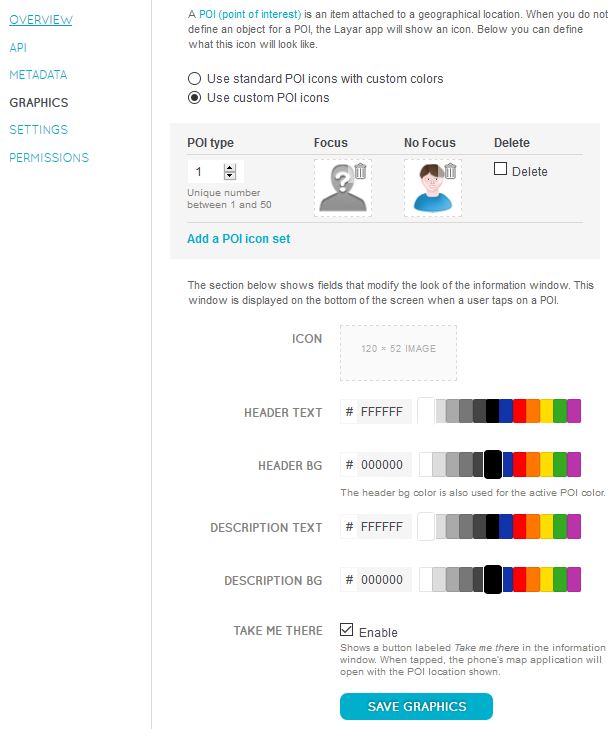Click 'Add a POI icon set' link
This screenshot has width=616, height=729.
click(x=238, y=239)
